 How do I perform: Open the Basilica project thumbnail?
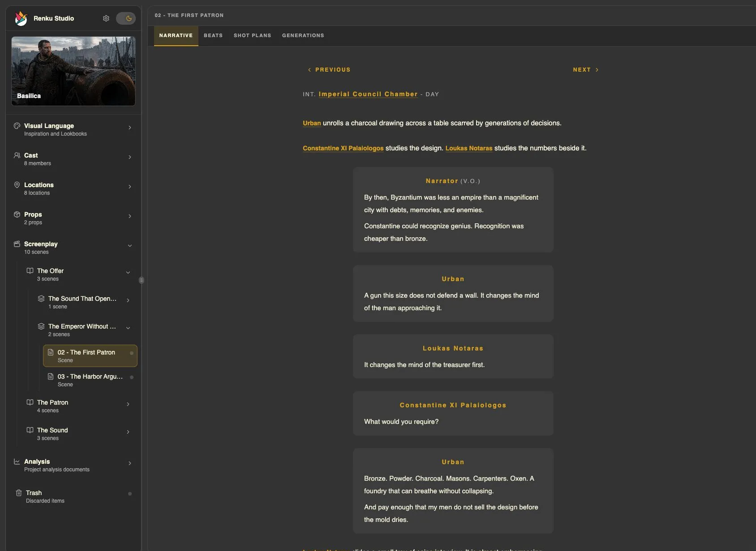73,71
